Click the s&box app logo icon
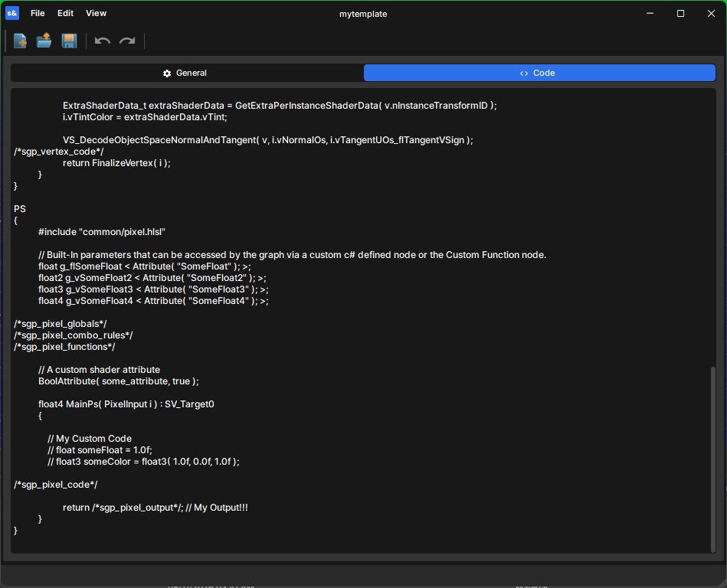 point(12,13)
